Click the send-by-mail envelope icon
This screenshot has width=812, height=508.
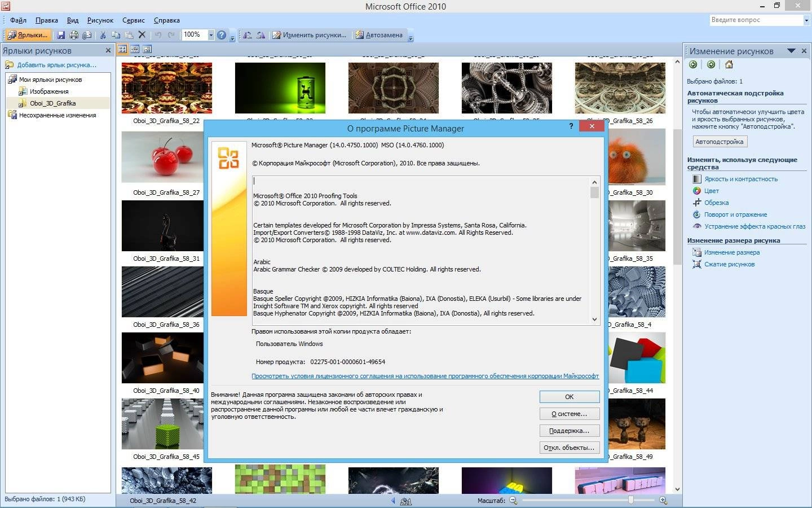coord(87,35)
